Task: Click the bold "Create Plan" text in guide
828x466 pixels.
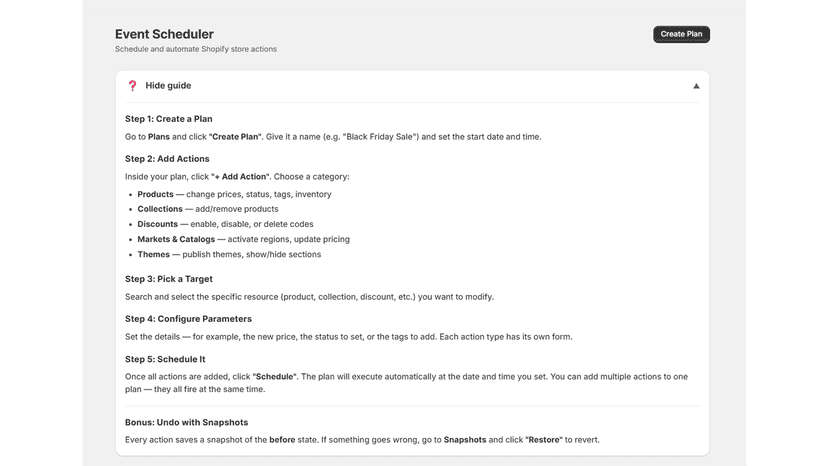Action: pos(235,137)
